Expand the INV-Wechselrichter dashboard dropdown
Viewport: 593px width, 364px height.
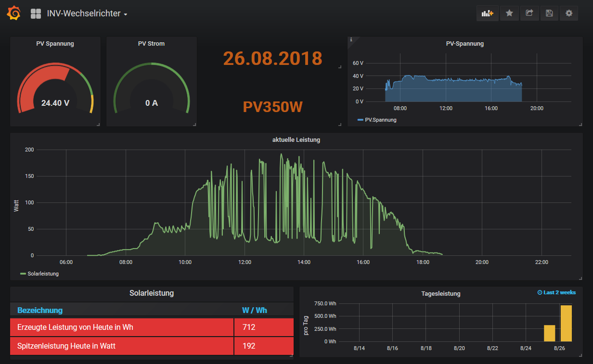pyautogui.click(x=87, y=13)
